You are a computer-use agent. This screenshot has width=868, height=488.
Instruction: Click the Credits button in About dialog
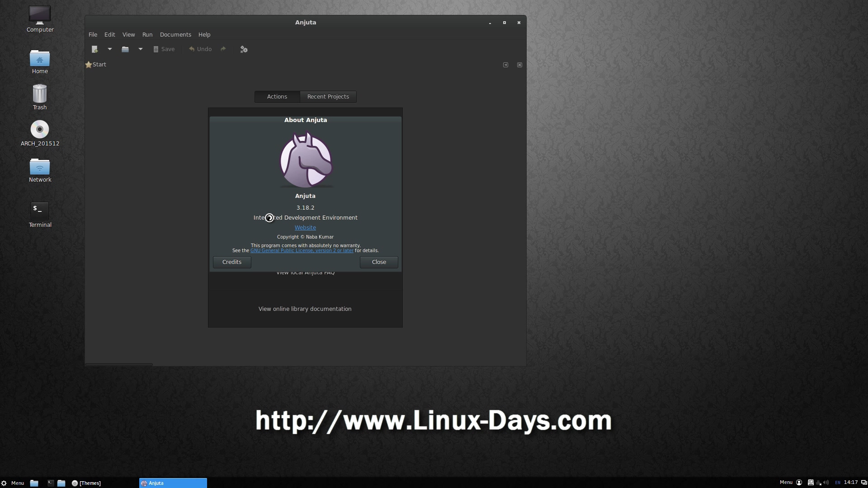(232, 262)
